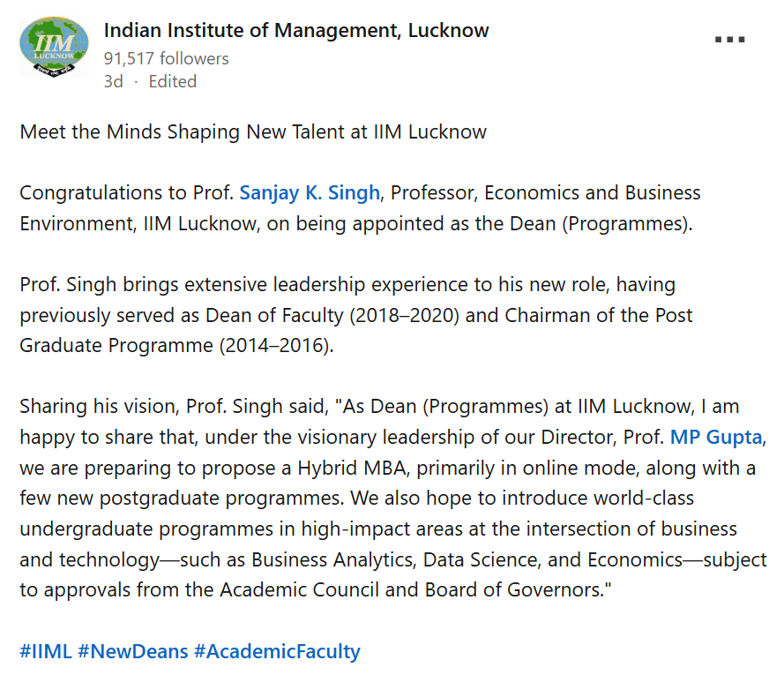The width and height of the screenshot is (784, 675).
Task: Click the 3d post timestamp
Action: click(x=113, y=80)
